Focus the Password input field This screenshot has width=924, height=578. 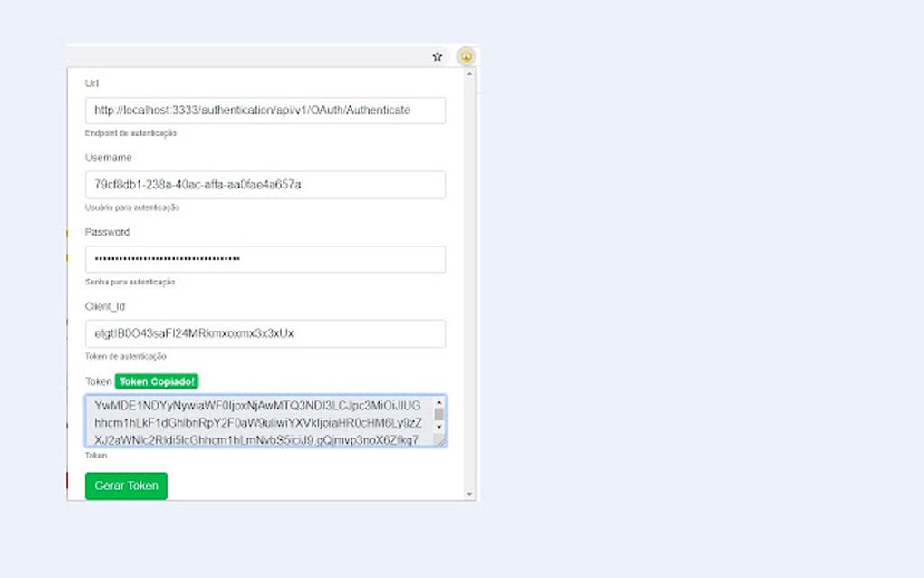263,259
